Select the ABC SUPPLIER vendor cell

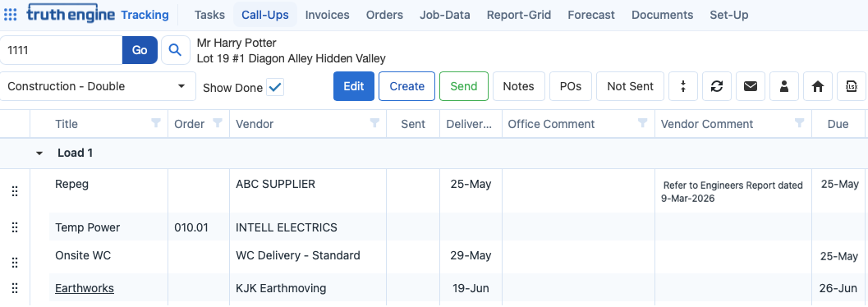pyautogui.click(x=308, y=190)
